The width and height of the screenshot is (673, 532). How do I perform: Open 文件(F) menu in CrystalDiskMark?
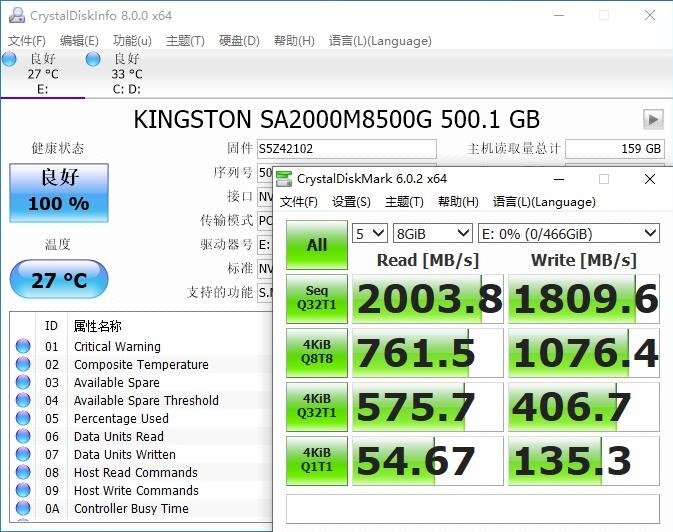click(x=299, y=202)
